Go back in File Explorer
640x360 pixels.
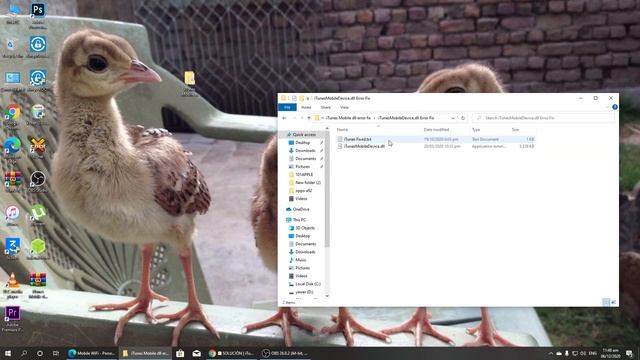[284, 118]
